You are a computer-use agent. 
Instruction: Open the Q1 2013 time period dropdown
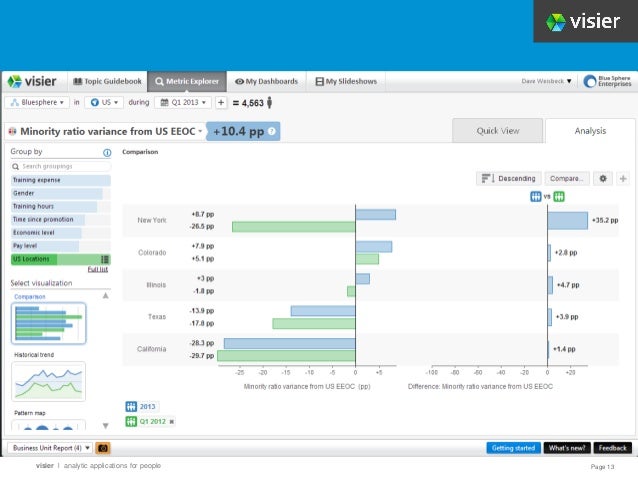point(183,103)
